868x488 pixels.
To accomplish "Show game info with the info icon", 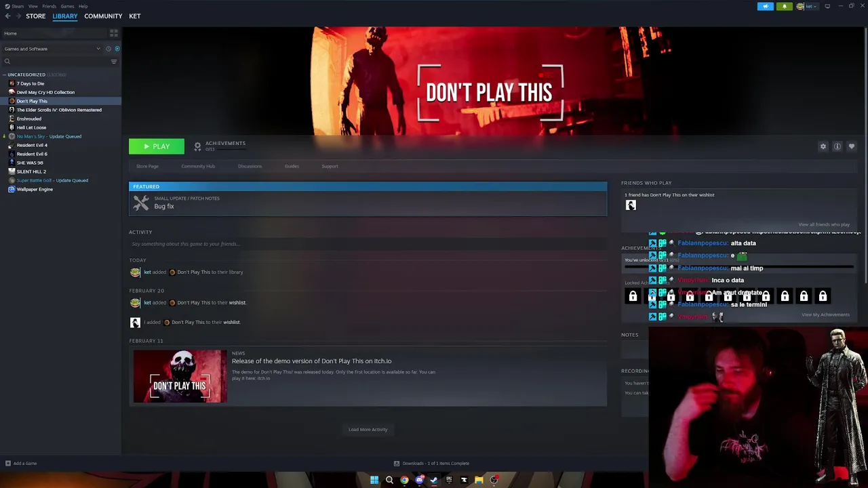I will (837, 146).
